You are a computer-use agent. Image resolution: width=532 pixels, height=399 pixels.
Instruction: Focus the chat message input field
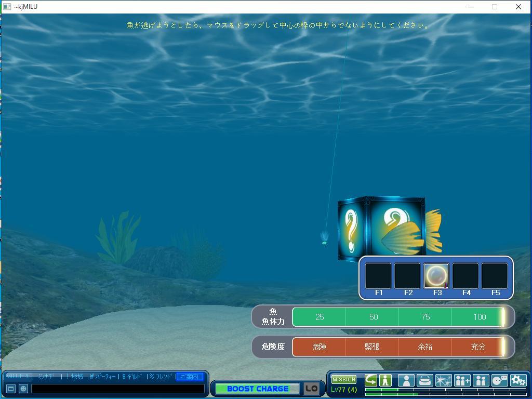[118, 389]
